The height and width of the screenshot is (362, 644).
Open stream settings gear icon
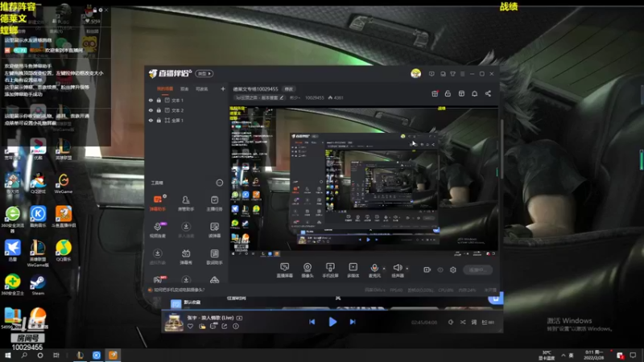[x=453, y=269]
